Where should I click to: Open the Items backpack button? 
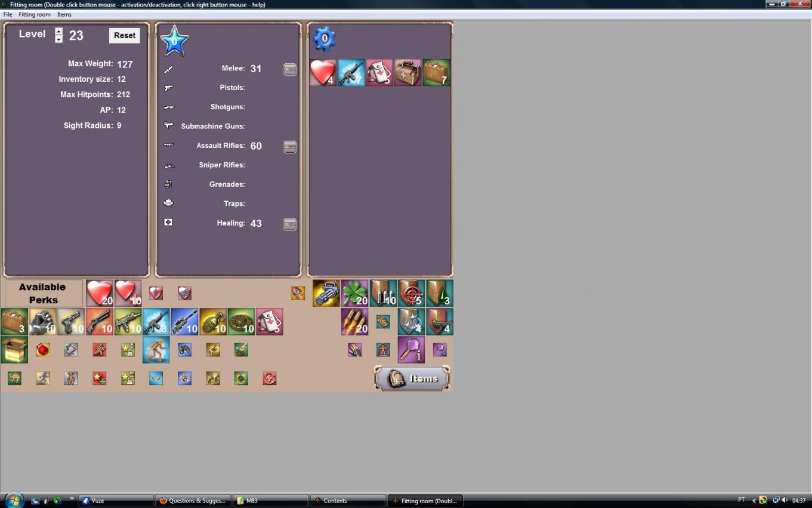click(412, 378)
